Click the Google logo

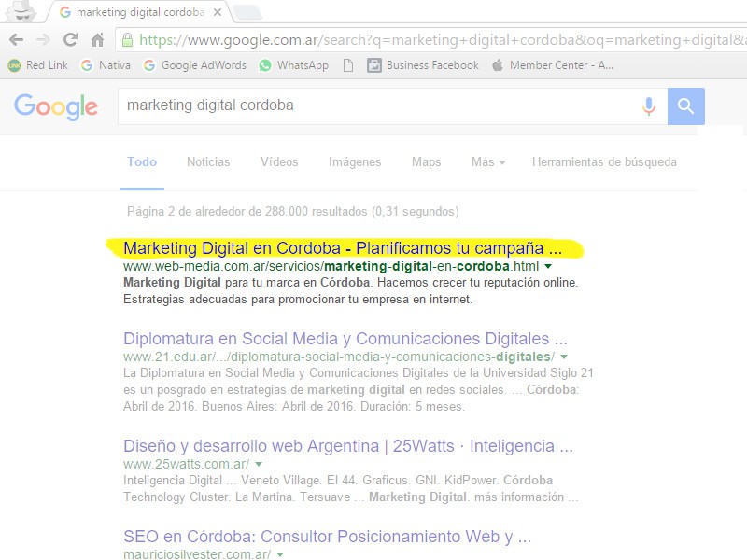coord(56,106)
